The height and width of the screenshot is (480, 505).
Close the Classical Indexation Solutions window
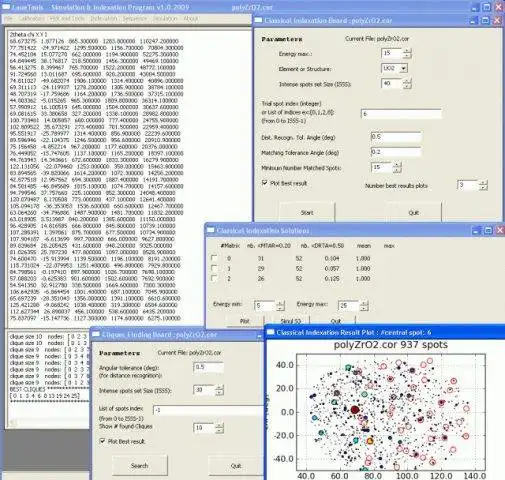pyautogui.click(x=500, y=230)
